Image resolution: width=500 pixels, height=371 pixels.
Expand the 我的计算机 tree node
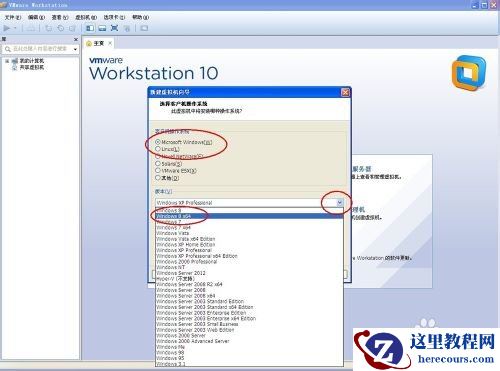click(7, 61)
